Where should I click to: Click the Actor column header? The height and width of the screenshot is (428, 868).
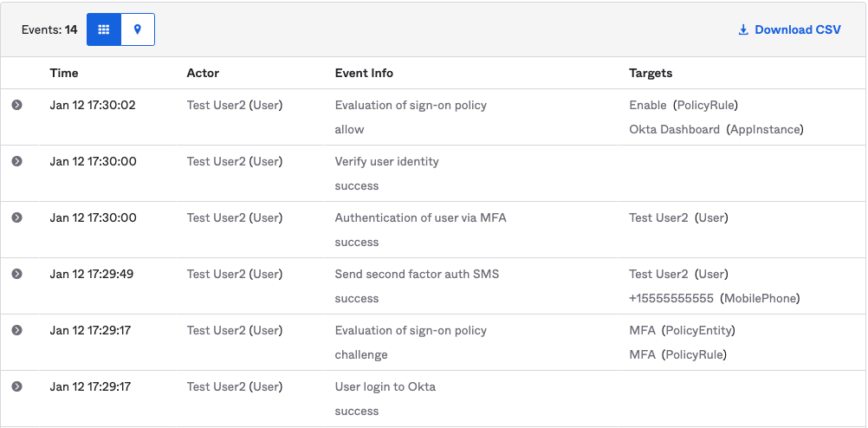(203, 73)
